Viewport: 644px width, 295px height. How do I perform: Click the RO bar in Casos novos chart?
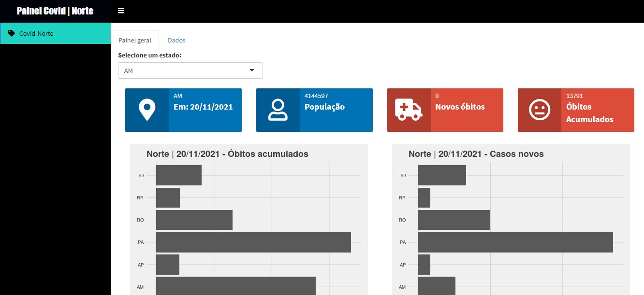pos(454,220)
